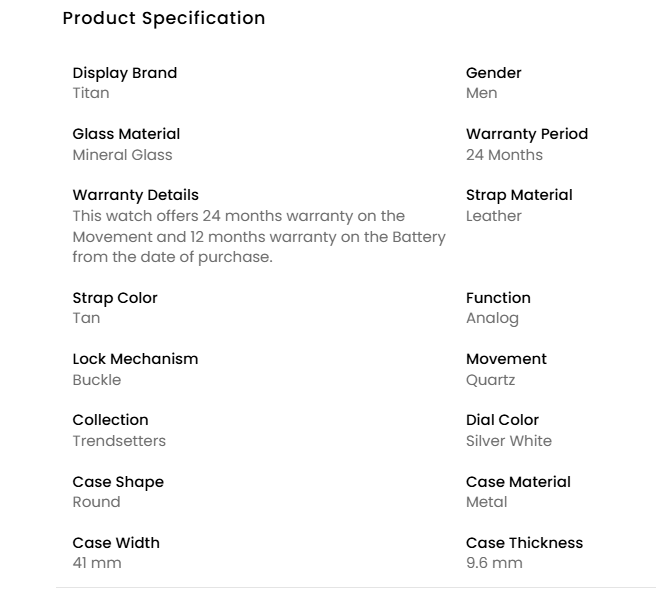The image size is (656, 592).
Task: Select the Mineral Glass value
Action: click(122, 155)
